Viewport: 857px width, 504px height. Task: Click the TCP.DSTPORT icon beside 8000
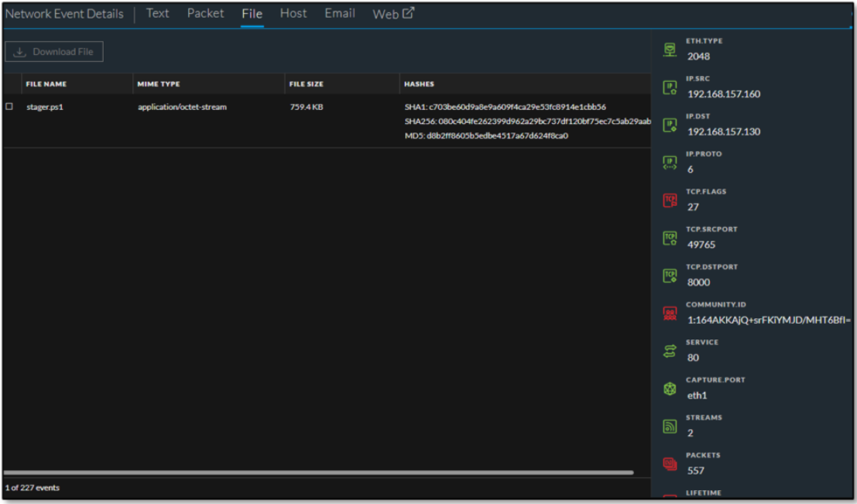pos(670,276)
